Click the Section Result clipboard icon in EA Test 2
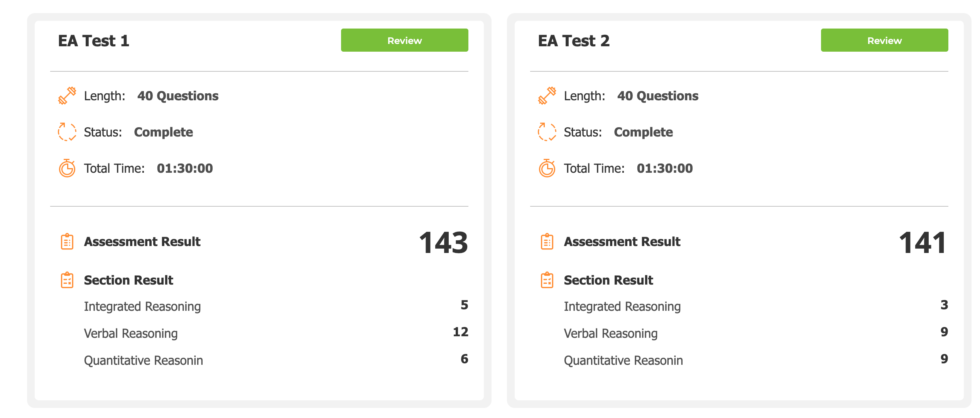Viewport: 980px width, 418px height. 547,280
